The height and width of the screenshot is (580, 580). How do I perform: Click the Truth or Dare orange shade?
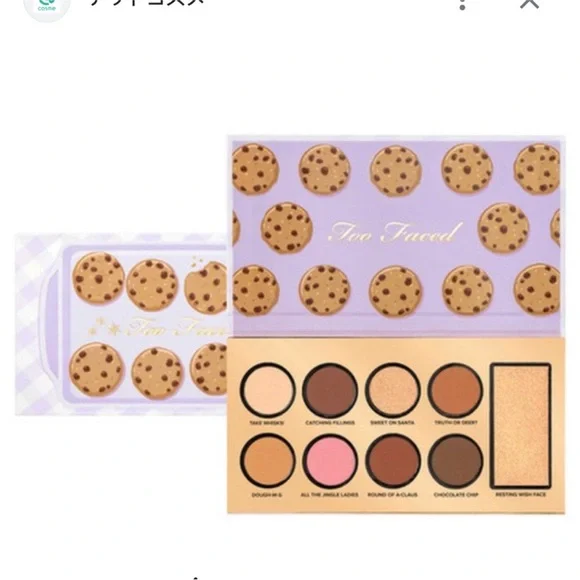[x=456, y=391]
